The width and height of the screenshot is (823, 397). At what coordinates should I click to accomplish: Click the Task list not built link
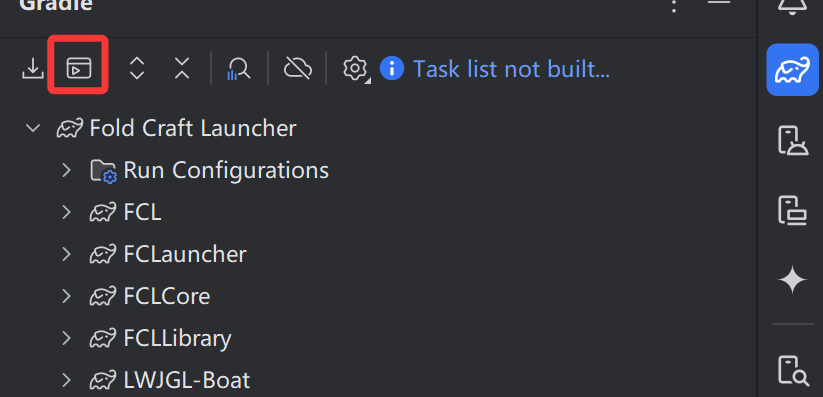(511, 69)
